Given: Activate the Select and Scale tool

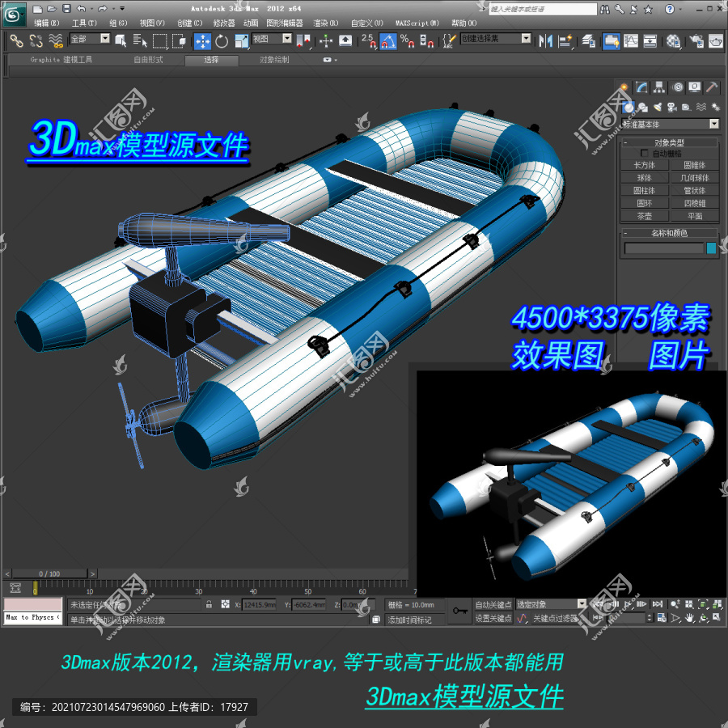Looking at the screenshot, I should click(241, 41).
